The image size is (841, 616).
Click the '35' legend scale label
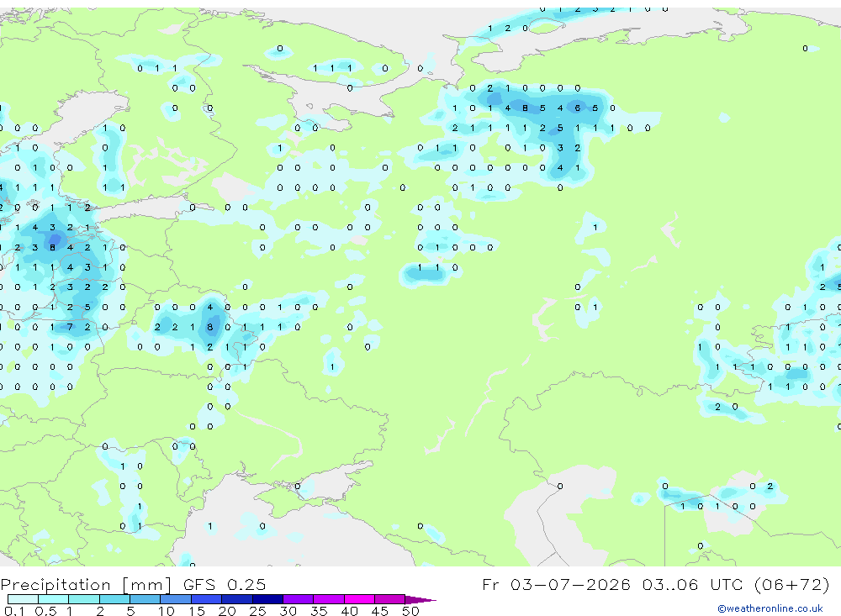pyautogui.click(x=319, y=611)
